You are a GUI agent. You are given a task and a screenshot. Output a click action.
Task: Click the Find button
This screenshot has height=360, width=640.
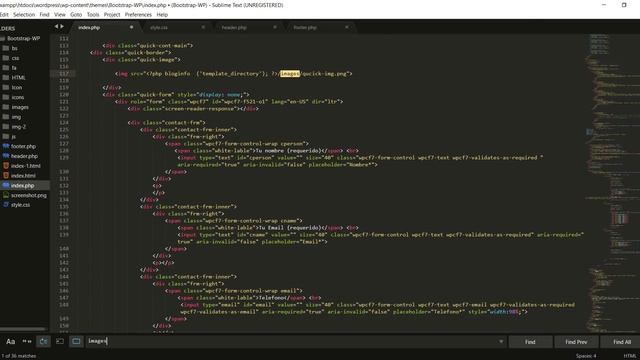pos(530,342)
